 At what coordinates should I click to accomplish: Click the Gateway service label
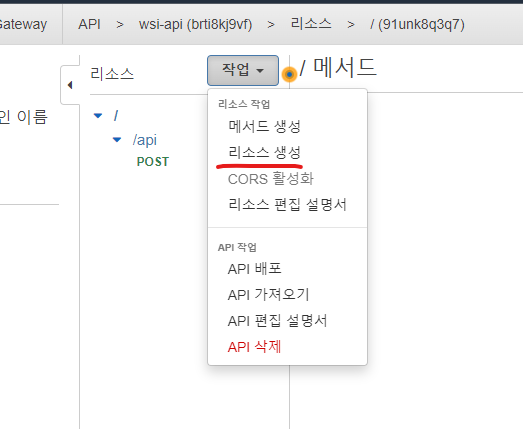[x=23, y=25]
